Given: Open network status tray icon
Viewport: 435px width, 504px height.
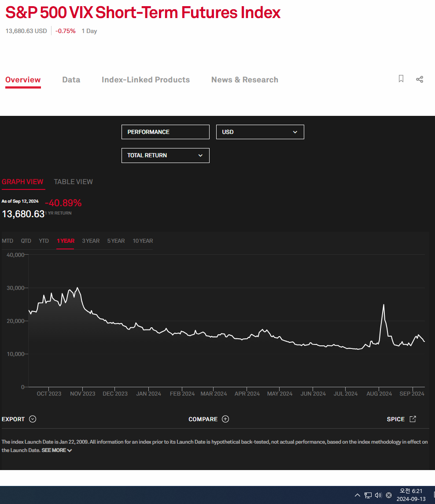Looking at the screenshot, I should pos(368,495).
